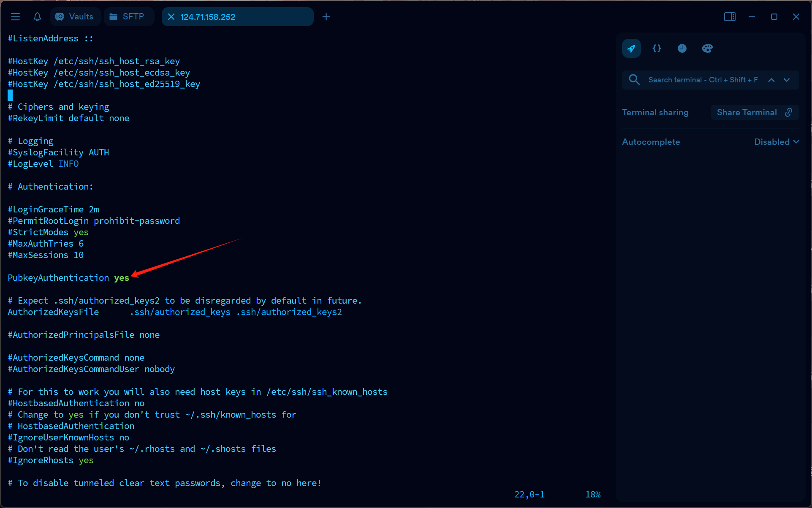Open a new tab with plus
The width and height of the screenshot is (812, 508).
tap(326, 17)
